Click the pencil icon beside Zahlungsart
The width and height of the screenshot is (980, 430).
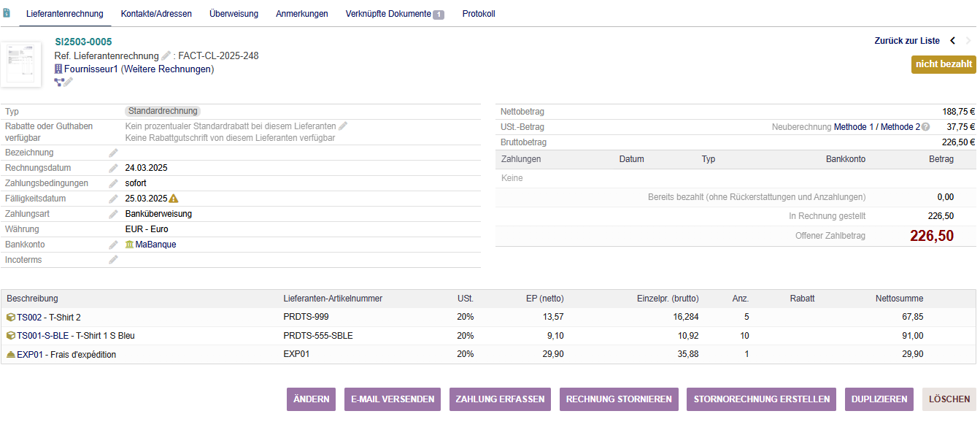[113, 214]
